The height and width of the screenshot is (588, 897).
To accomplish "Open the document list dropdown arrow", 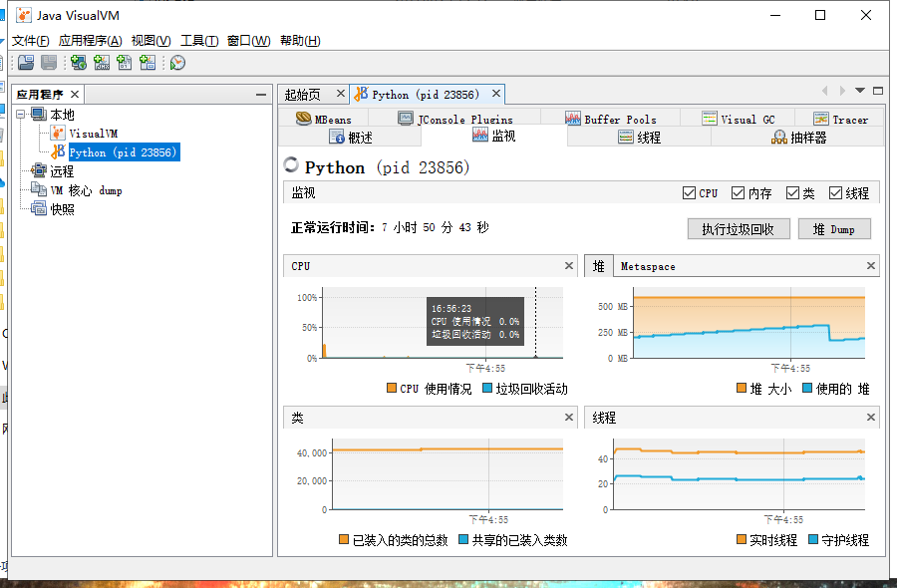I will [x=860, y=91].
